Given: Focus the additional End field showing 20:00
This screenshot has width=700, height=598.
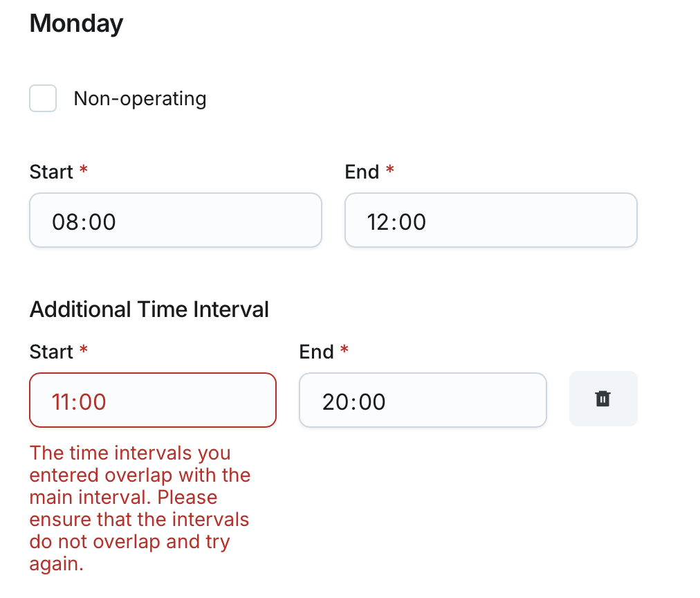Looking at the screenshot, I should click(x=422, y=400).
